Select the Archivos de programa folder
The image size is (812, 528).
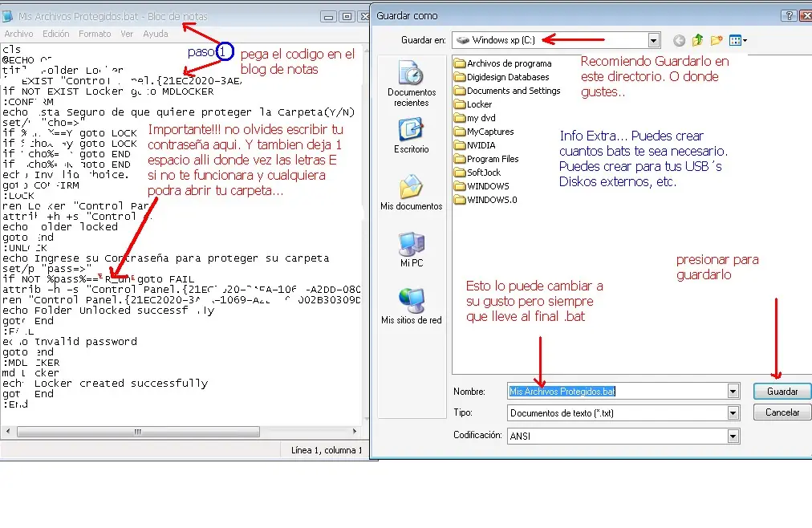(x=503, y=63)
